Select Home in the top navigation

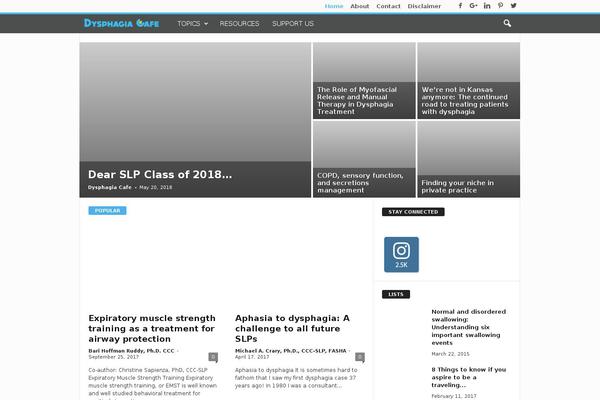(334, 6)
